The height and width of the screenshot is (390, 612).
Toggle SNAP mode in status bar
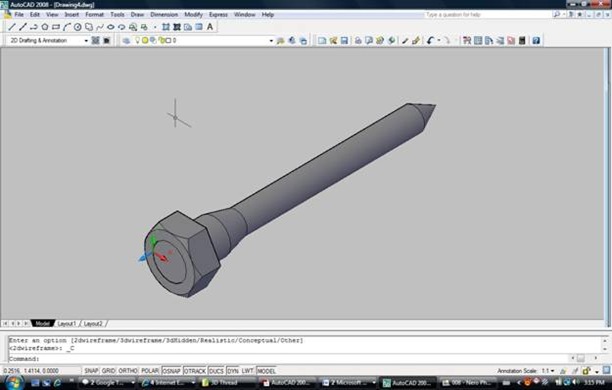[91, 370]
